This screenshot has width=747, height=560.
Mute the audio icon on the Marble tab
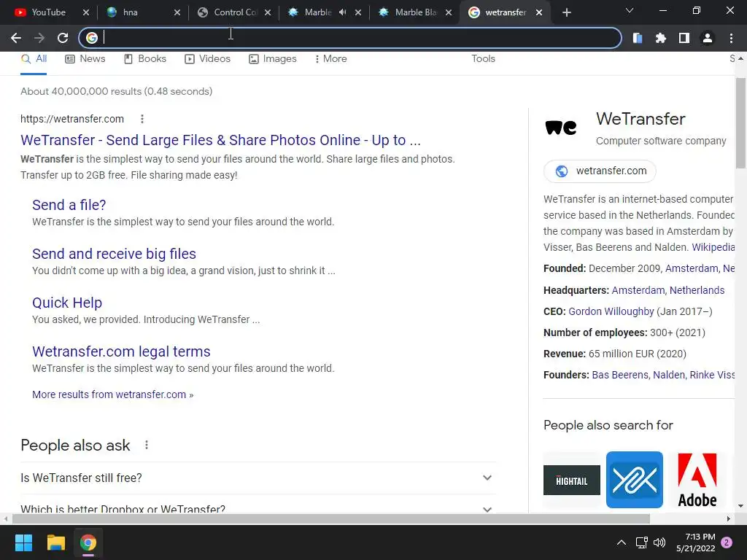coord(343,12)
